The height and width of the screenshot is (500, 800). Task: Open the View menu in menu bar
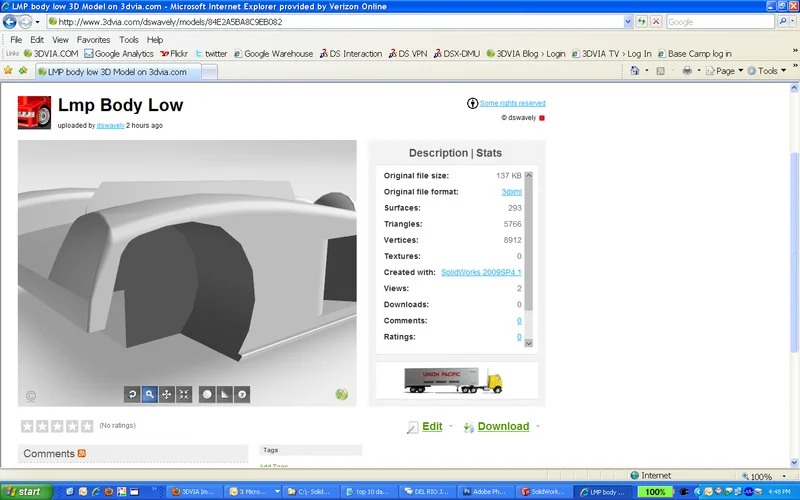point(60,40)
